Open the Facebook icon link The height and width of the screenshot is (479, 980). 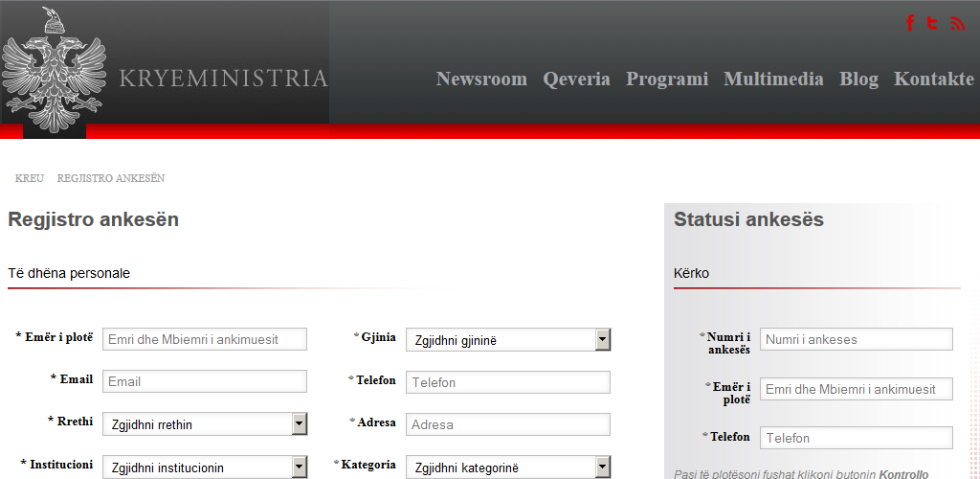[x=911, y=23]
